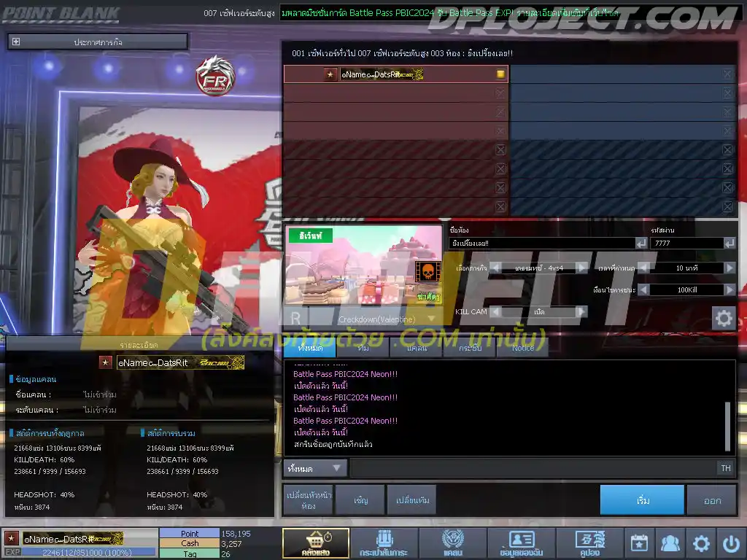Image resolution: width=747 pixels, height=560 pixels.
Task: Select the clan chat tab
Action: (x=417, y=348)
